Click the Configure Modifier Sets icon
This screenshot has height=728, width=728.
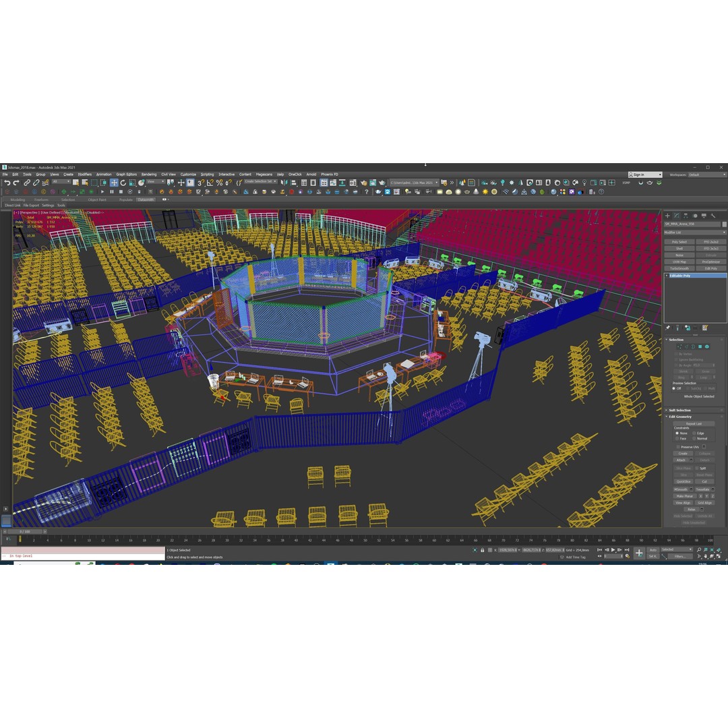[x=705, y=328]
